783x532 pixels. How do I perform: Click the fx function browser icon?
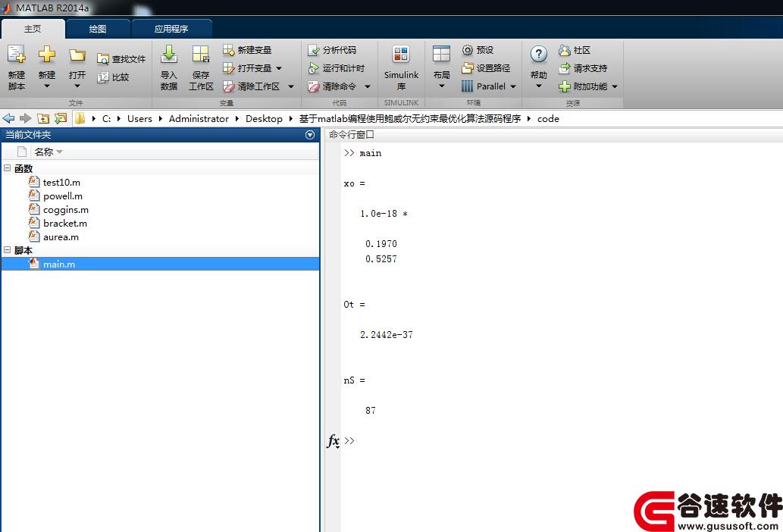tap(333, 440)
